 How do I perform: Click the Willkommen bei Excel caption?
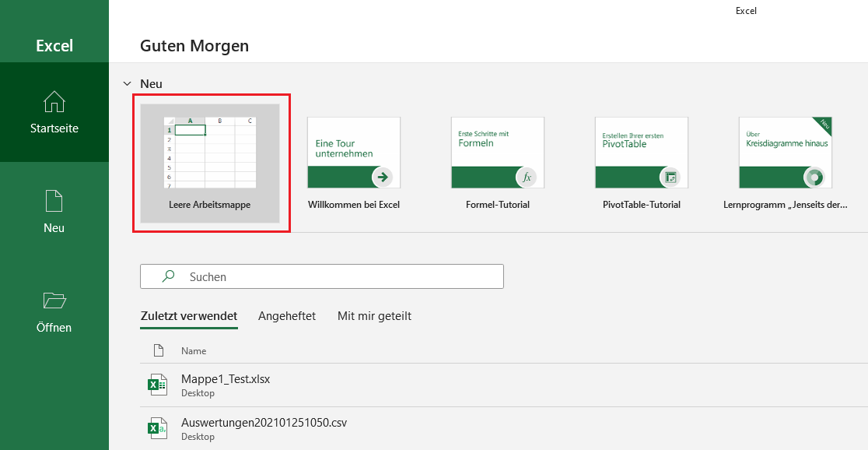click(x=354, y=205)
